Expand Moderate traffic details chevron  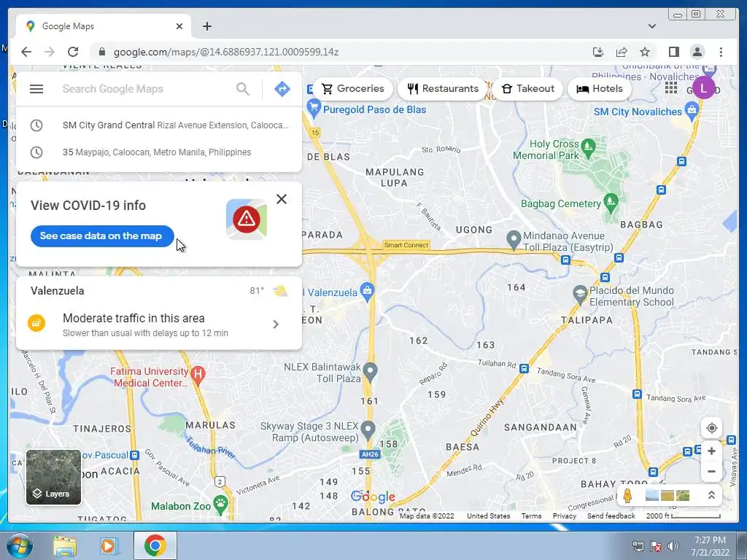276,324
